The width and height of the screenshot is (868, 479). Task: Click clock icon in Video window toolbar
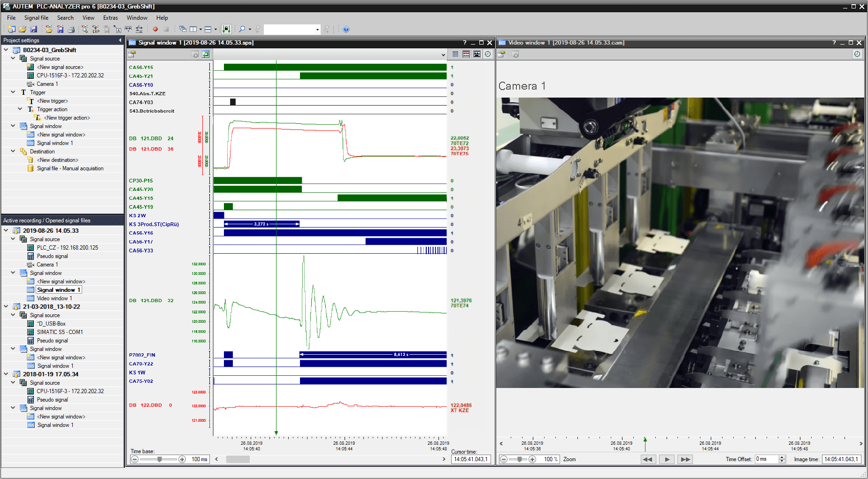857,54
